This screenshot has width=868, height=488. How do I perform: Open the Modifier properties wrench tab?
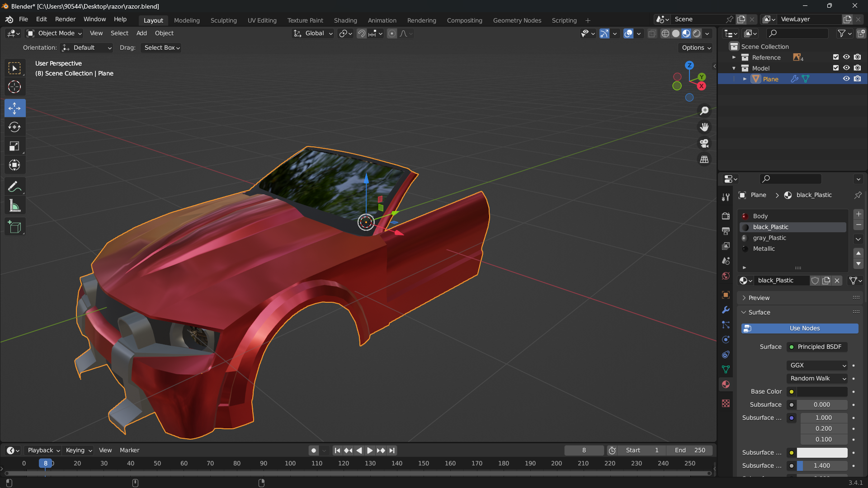[x=726, y=310]
